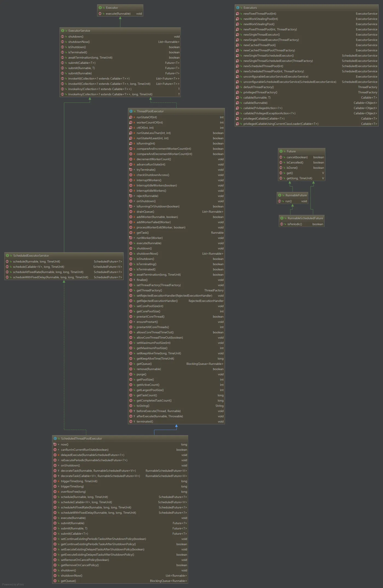Select the callable(PrivilegedAction<?>) row
Viewport: 383px width, 588px height.
click(306, 108)
